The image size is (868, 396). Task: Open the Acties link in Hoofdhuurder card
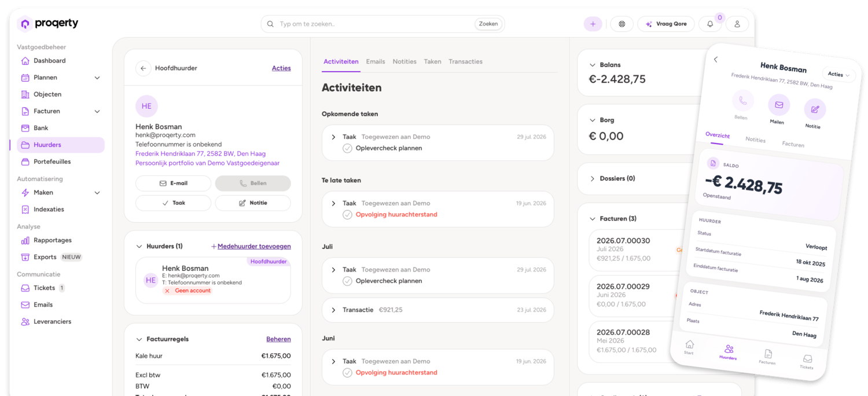coord(281,68)
